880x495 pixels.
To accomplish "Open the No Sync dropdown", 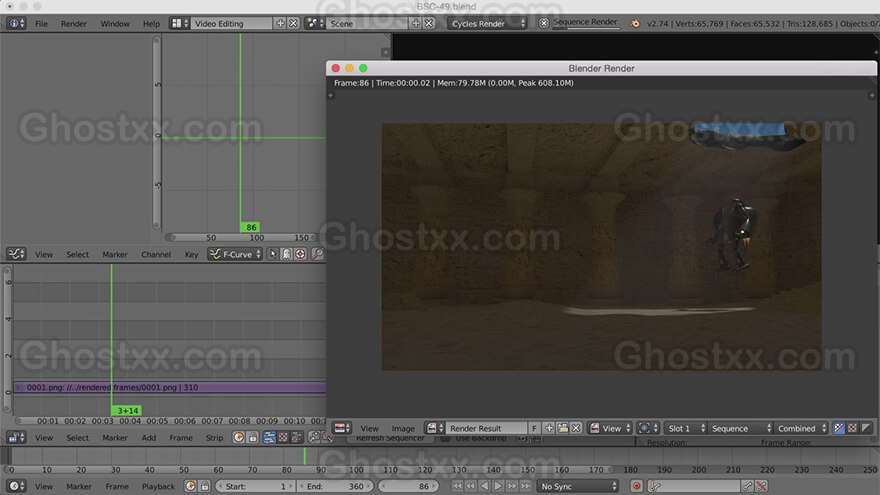I will pos(578,486).
